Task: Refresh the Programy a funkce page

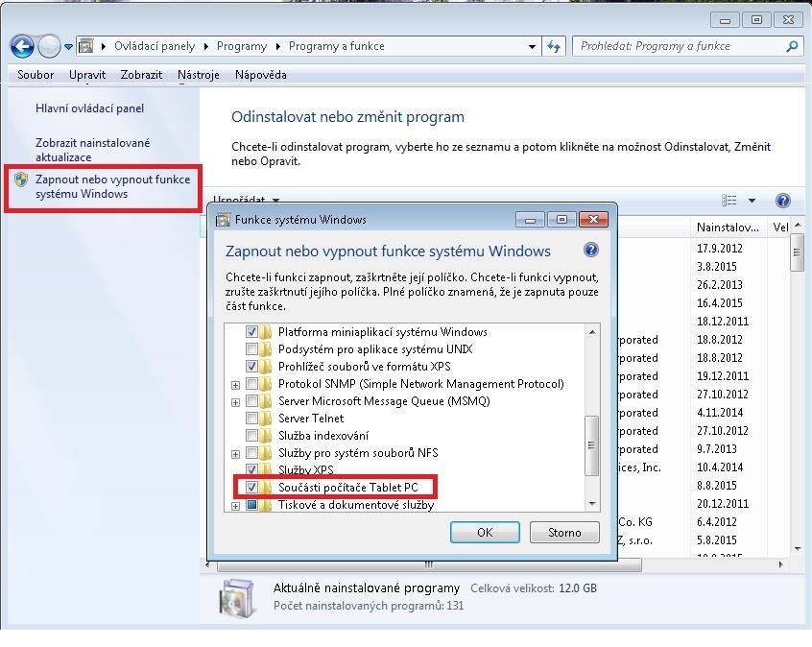Action: click(x=554, y=47)
